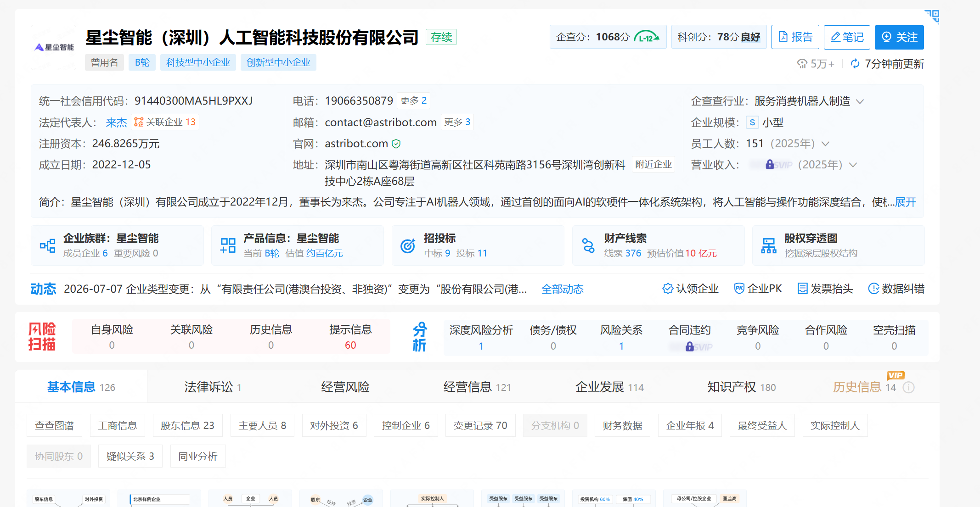980x507 pixels.
Task: Open the QR code icon in corner
Action: click(x=932, y=17)
